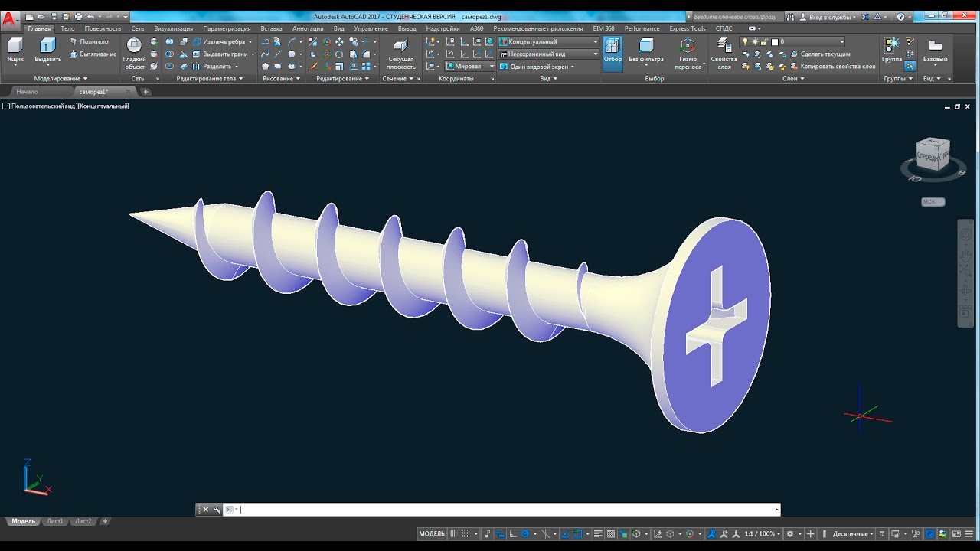Open the Гладкий объект mesh tool
The image size is (980, 551).
(134, 54)
